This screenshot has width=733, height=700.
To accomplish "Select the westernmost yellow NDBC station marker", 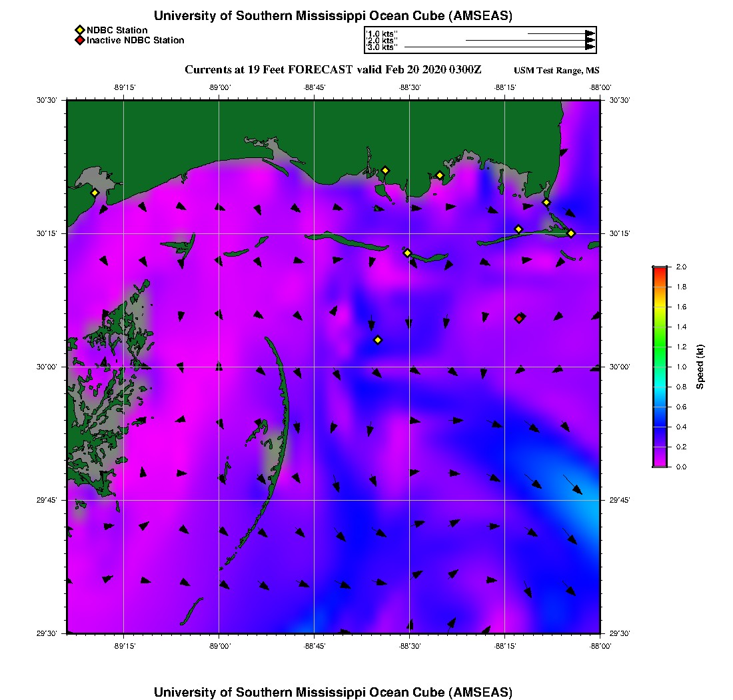I will point(95,193).
